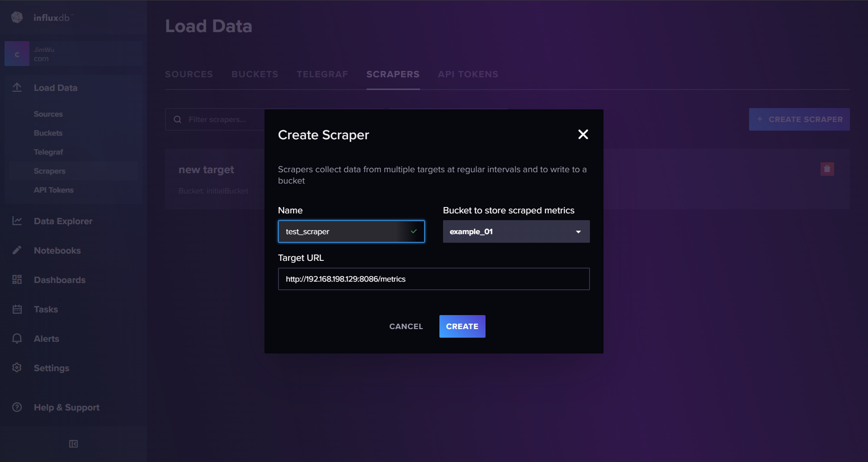The image size is (868, 462).
Task: Open Sources in the sidebar
Action: pos(48,114)
